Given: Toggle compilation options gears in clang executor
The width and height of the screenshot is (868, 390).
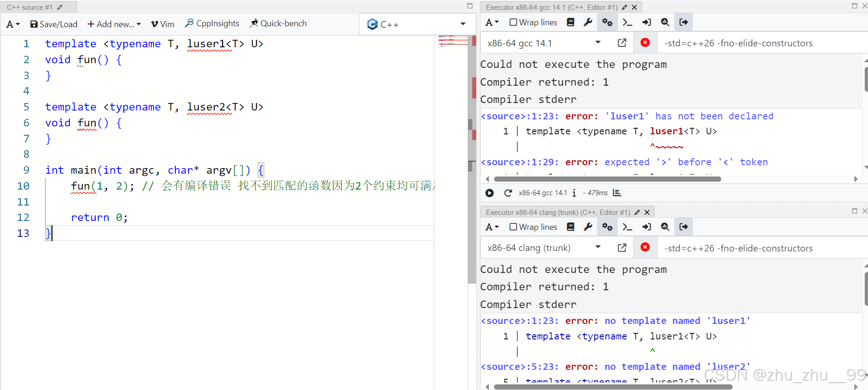Looking at the screenshot, I should point(607,227).
